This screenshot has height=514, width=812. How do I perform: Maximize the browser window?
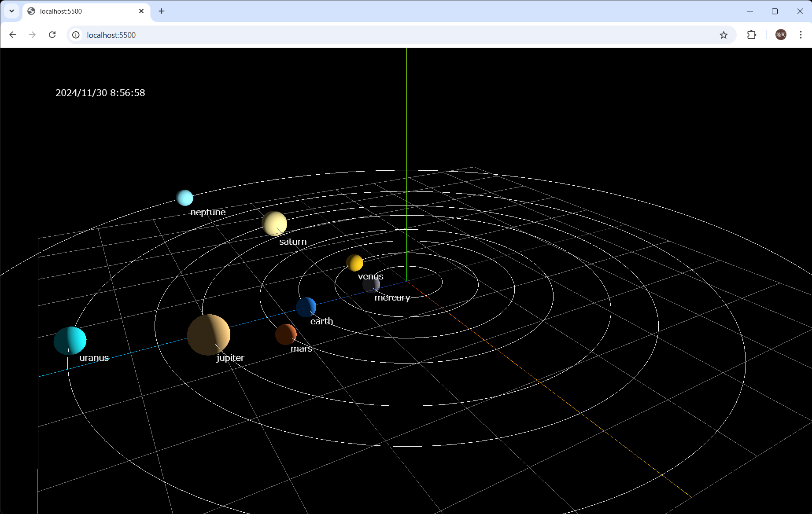click(x=775, y=11)
